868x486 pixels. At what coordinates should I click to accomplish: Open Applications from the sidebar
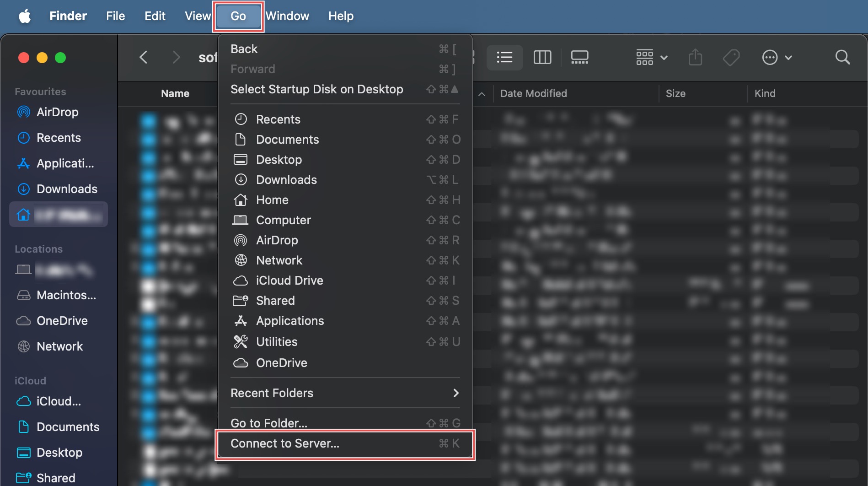[x=65, y=163]
